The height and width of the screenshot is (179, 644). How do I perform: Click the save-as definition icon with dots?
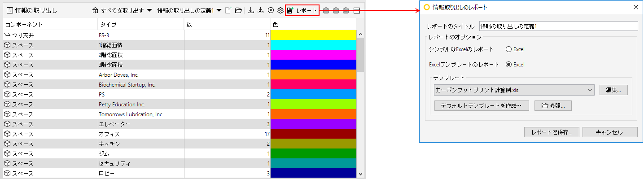261,10
